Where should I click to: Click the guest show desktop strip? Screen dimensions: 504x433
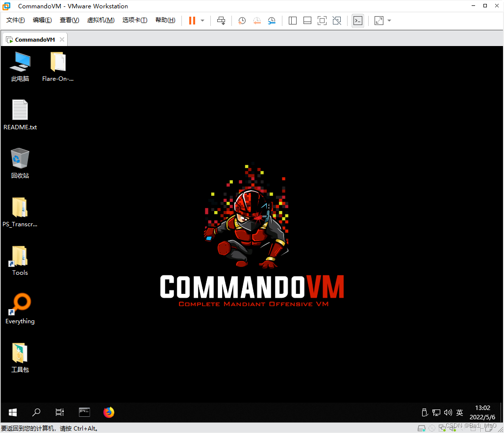[x=502, y=412]
